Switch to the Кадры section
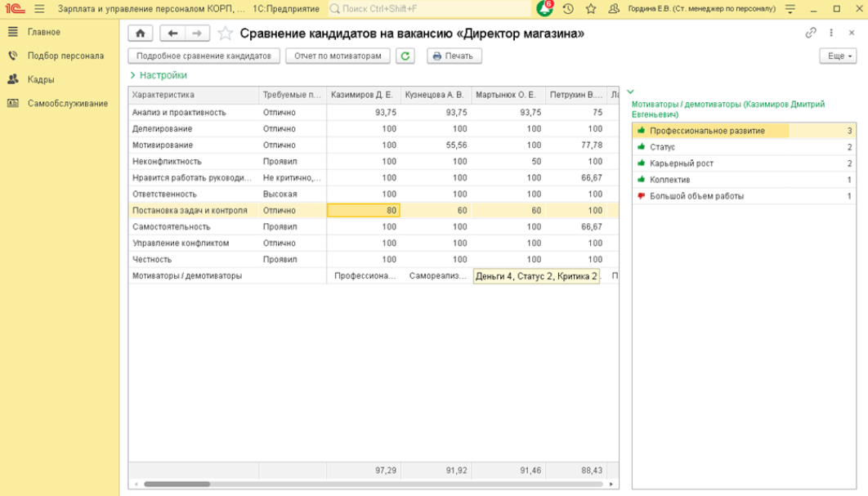The image size is (868, 496). coord(41,80)
